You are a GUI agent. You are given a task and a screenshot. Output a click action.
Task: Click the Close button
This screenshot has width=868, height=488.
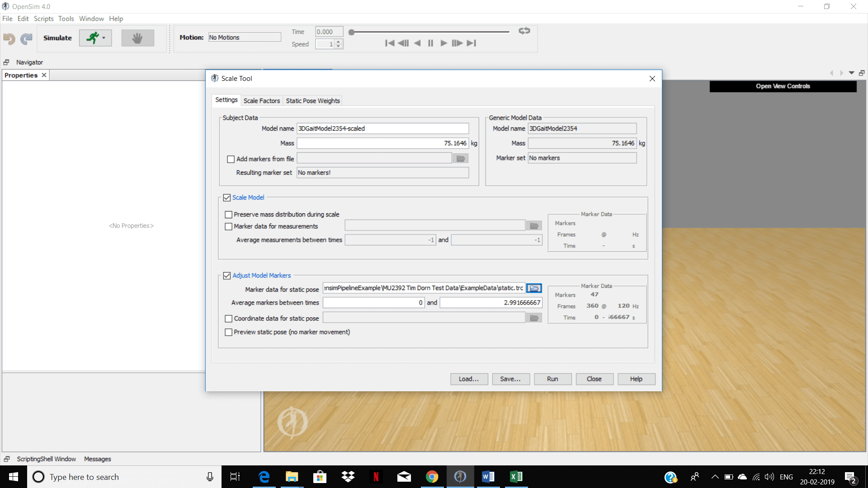point(594,379)
